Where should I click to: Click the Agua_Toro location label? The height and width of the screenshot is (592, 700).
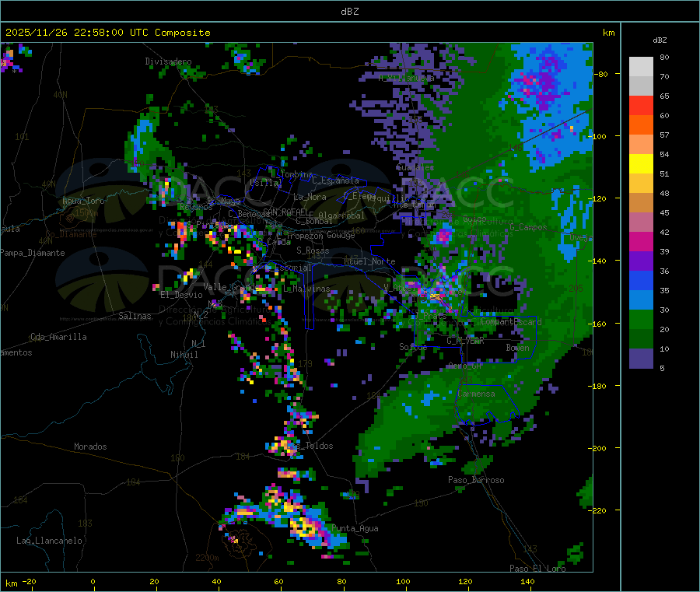click(83, 201)
